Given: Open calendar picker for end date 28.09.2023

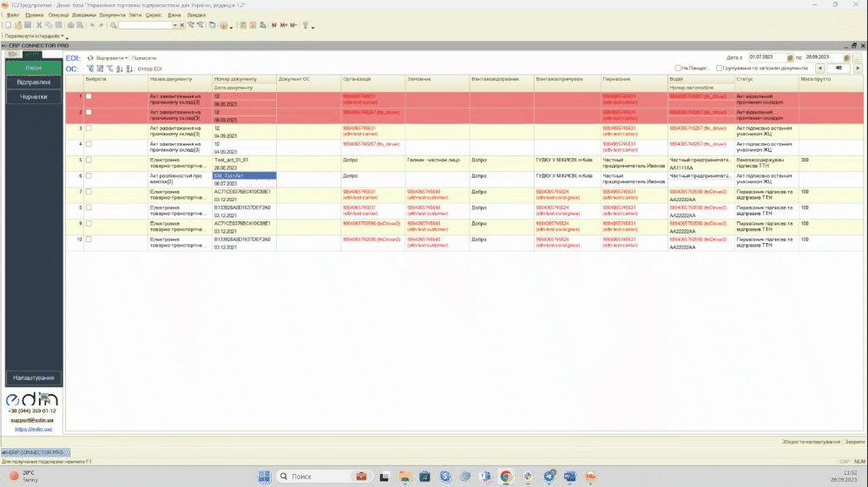Looking at the screenshot, I should point(846,57).
